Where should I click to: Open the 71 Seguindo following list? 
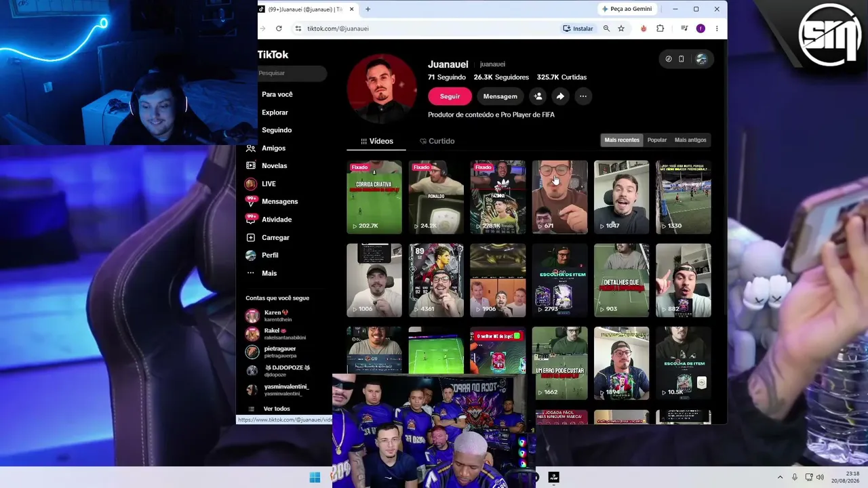click(x=446, y=77)
